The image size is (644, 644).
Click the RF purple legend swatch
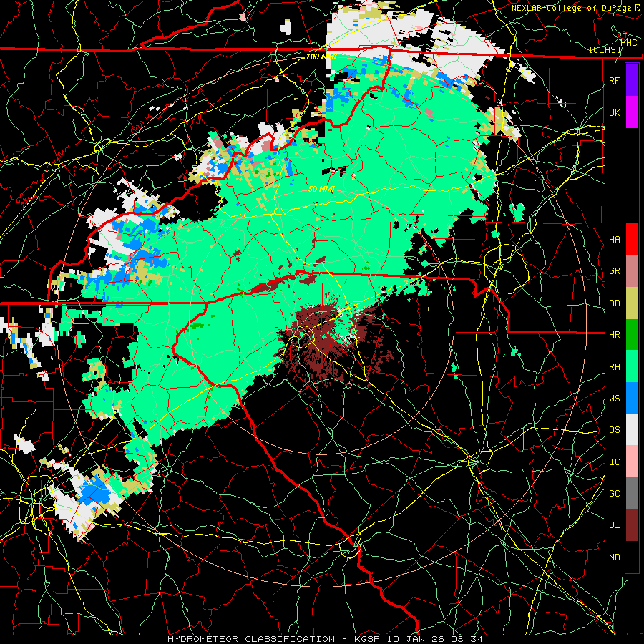[x=632, y=80]
